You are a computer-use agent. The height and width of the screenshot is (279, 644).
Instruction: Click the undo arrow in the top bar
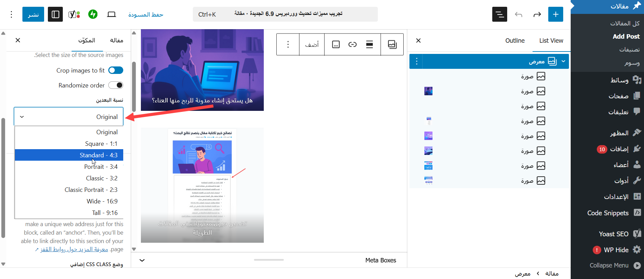518,14
